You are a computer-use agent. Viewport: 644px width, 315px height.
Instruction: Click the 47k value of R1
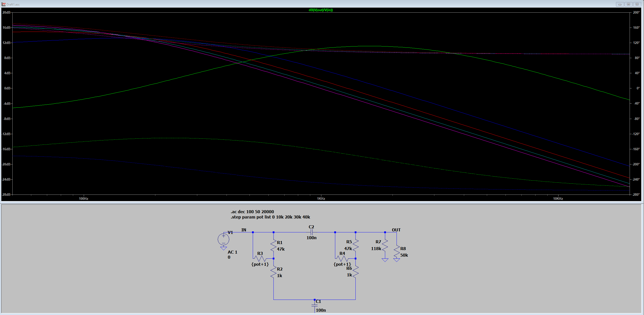(281, 249)
